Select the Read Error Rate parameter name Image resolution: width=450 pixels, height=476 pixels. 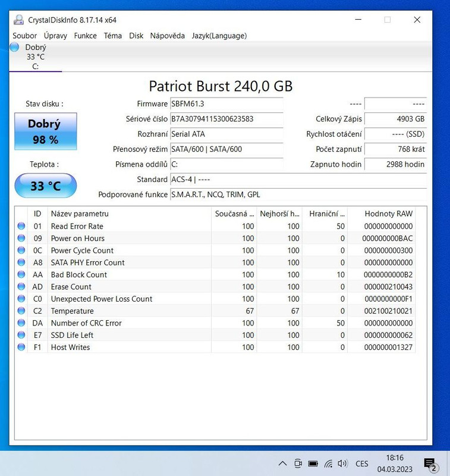[77, 226]
